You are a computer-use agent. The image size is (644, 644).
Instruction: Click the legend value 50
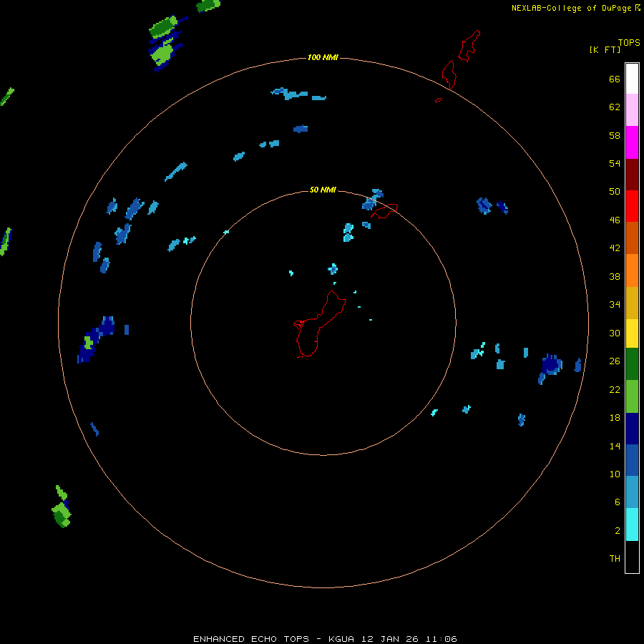pyautogui.click(x=615, y=192)
